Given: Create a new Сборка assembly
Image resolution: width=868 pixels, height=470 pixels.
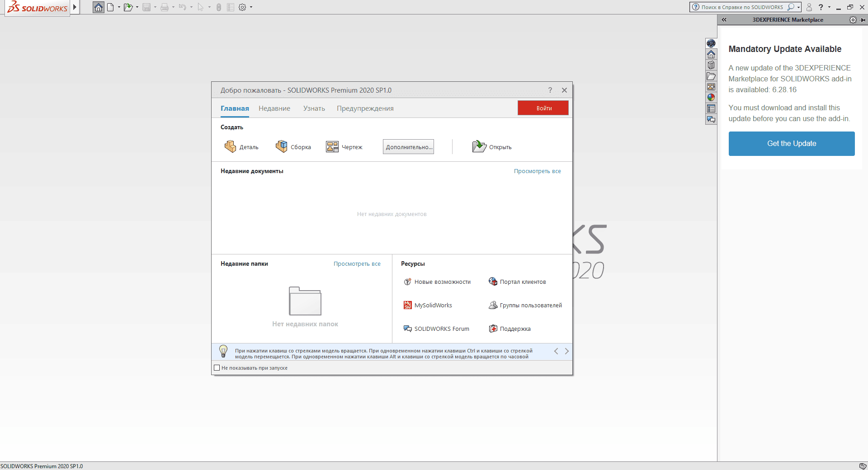Looking at the screenshot, I should 293,146.
